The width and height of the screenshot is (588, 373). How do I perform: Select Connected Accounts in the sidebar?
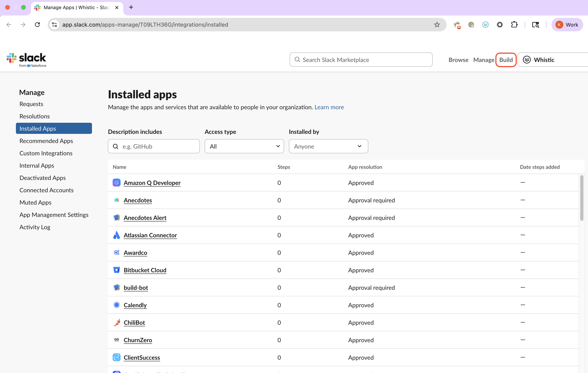(x=46, y=190)
